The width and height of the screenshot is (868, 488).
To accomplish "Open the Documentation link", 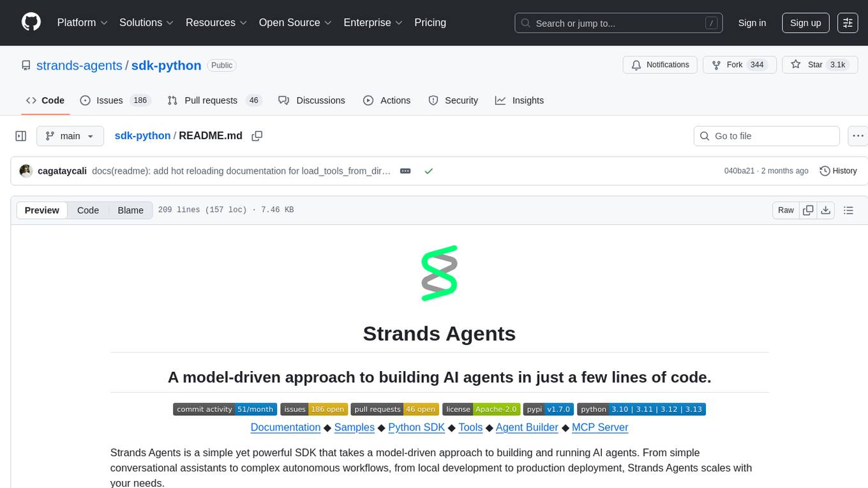I will pyautogui.click(x=285, y=427).
